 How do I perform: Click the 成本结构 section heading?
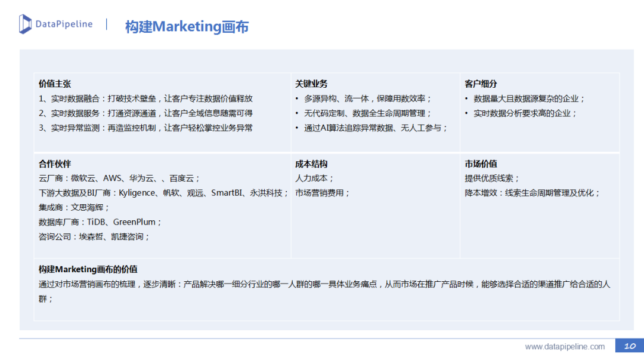(311, 164)
